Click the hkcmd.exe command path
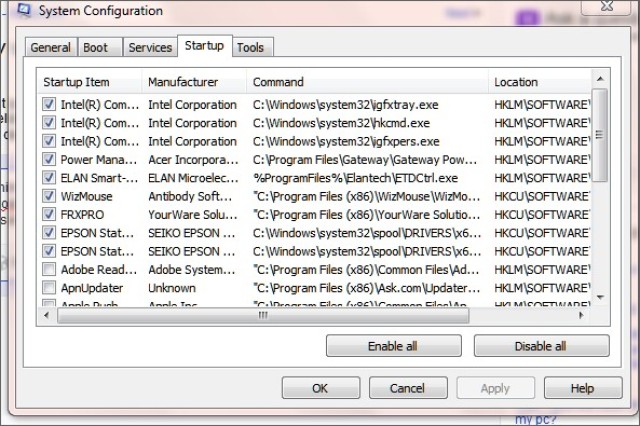 (341, 123)
